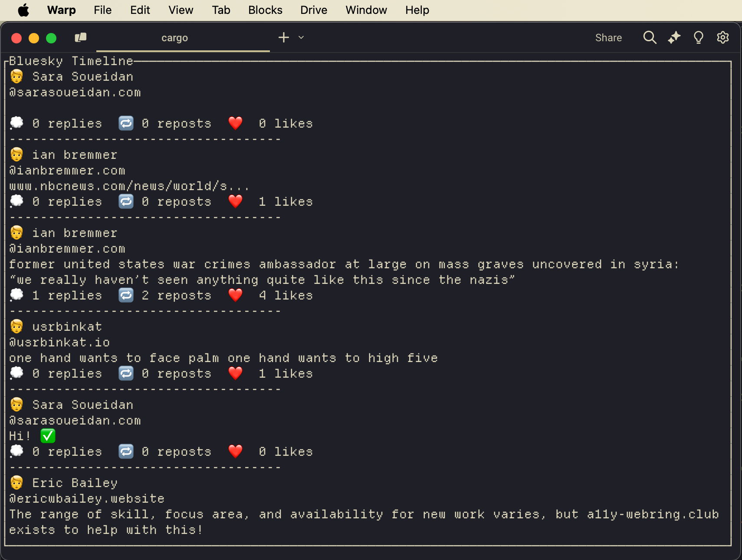
Task: Click repost icon on the Syria mass graves post
Action: coord(126,295)
